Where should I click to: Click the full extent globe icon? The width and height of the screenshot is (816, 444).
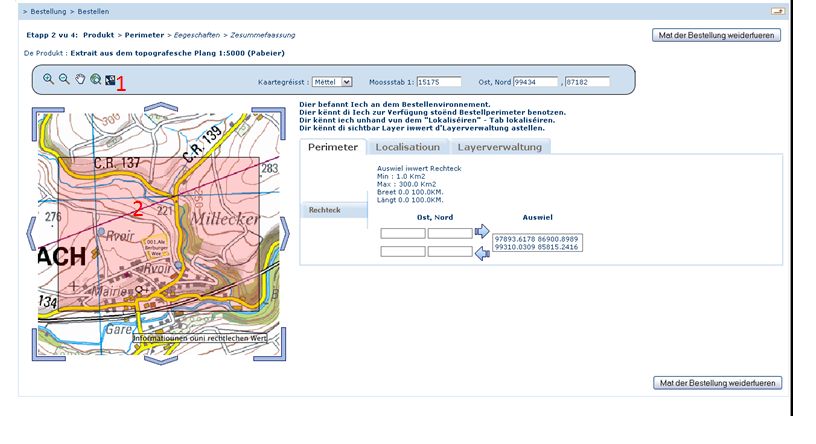[95, 79]
